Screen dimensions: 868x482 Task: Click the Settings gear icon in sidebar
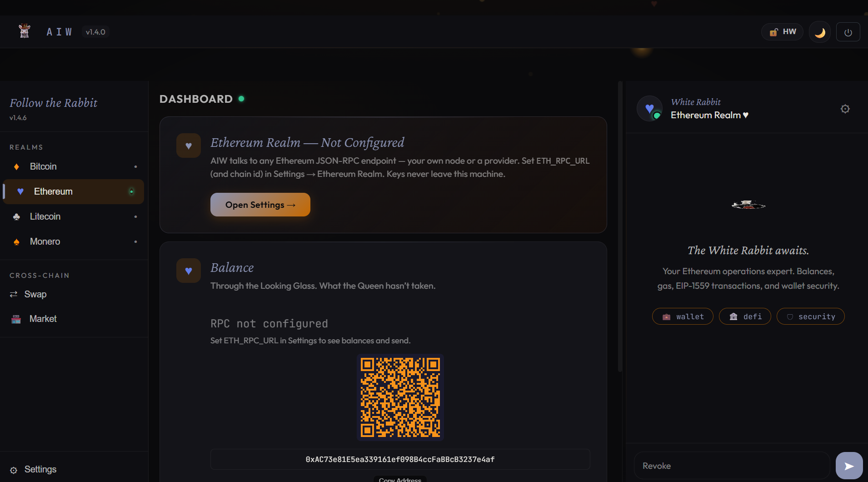coord(14,470)
